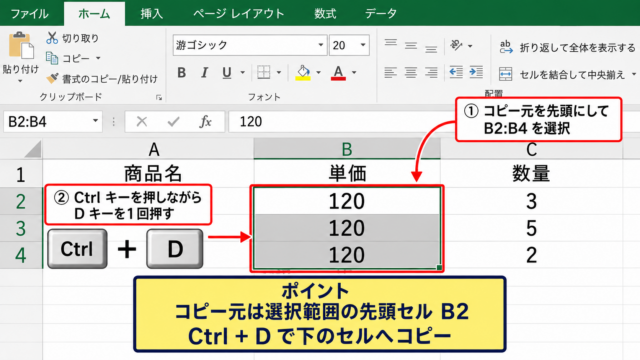
Task: Click the middle align icon
Action: tap(411, 46)
